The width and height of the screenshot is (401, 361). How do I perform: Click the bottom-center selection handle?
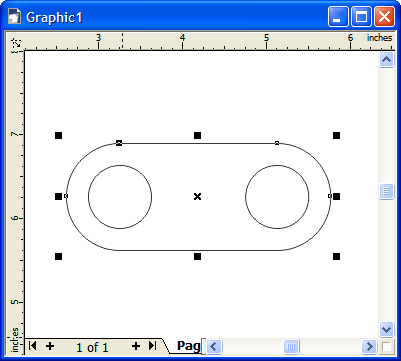pos(197,256)
